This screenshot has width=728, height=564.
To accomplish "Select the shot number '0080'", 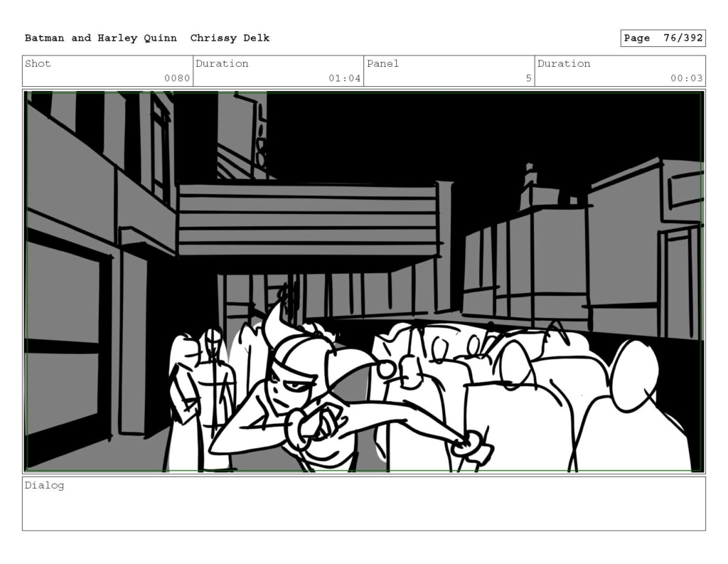I will click(x=177, y=78).
